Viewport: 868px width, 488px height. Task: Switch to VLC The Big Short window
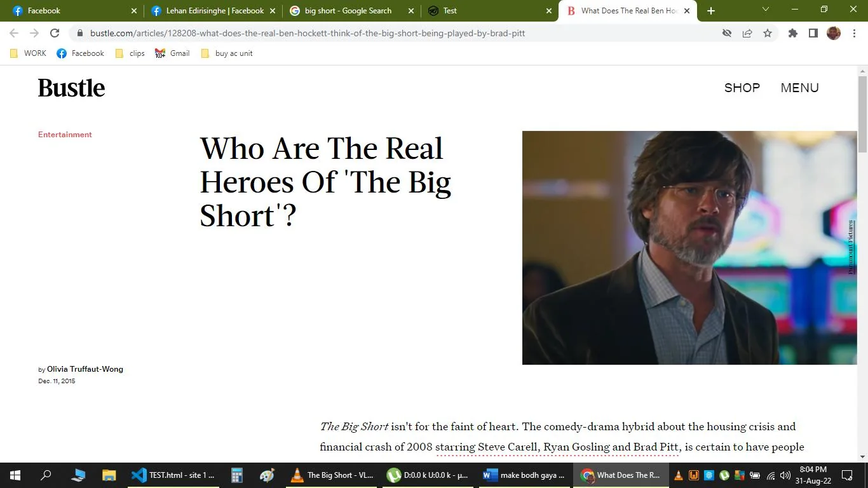(x=332, y=475)
